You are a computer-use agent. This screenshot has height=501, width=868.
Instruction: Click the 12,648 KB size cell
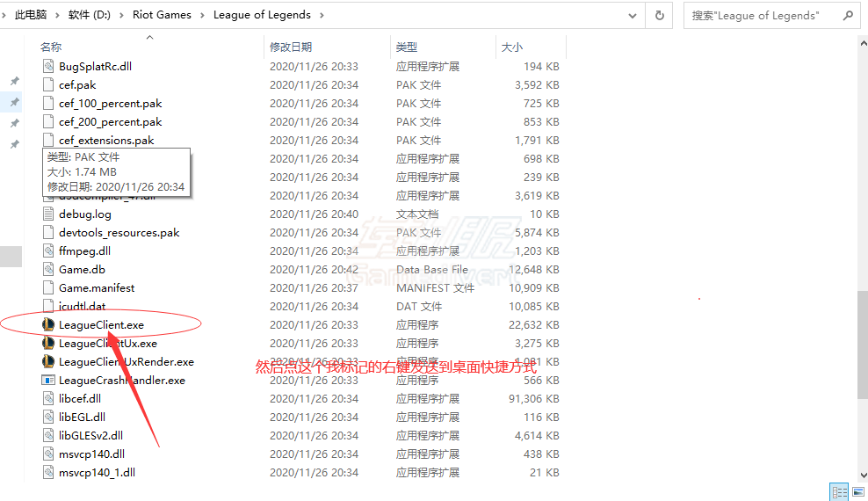point(533,270)
